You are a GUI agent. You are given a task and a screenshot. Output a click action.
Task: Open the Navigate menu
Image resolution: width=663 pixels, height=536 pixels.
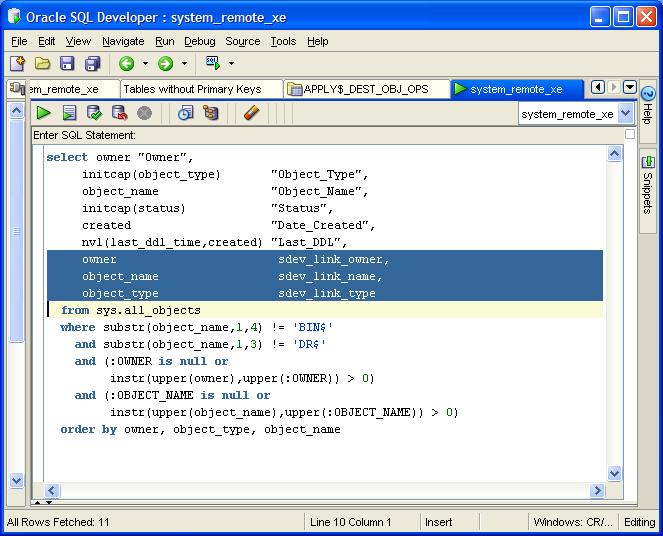point(123,41)
